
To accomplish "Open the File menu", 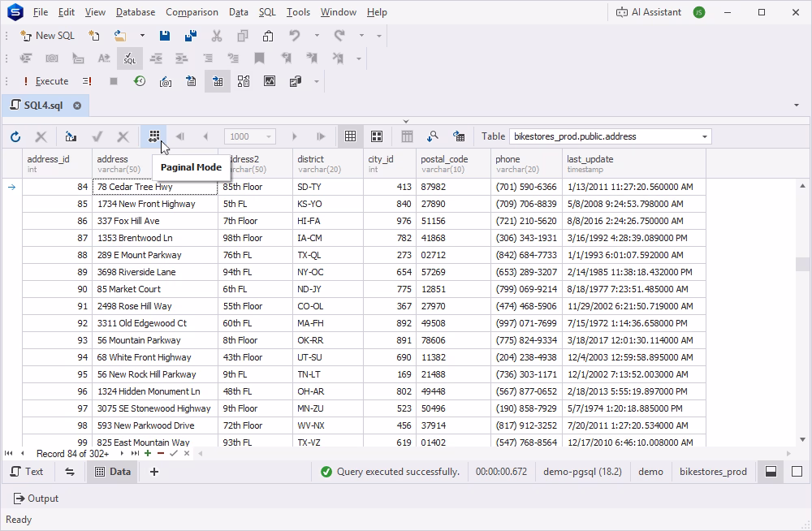I will coord(41,12).
